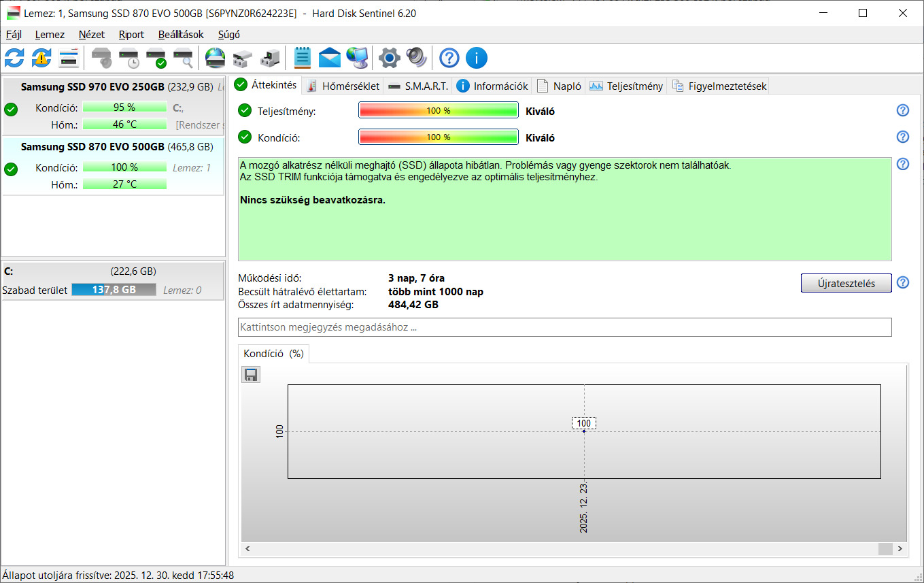Click the blue info circle toolbar icon
Image resolution: width=924 pixels, height=583 pixels.
476,58
